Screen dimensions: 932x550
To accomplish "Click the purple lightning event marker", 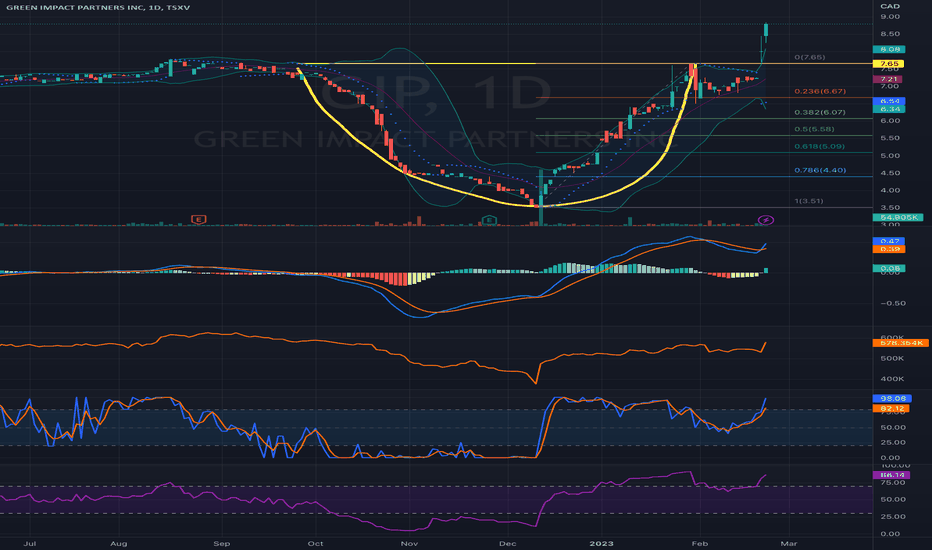I will tap(766, 220).
